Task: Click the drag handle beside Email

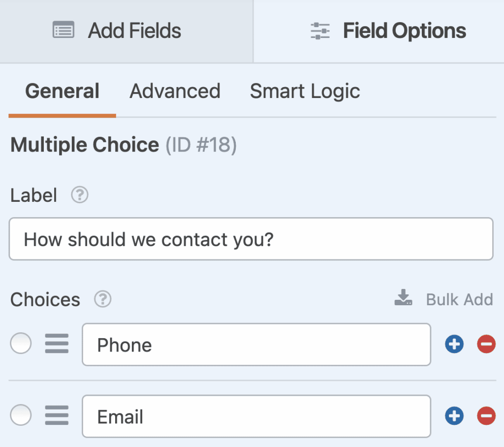Action: (57, 416)
